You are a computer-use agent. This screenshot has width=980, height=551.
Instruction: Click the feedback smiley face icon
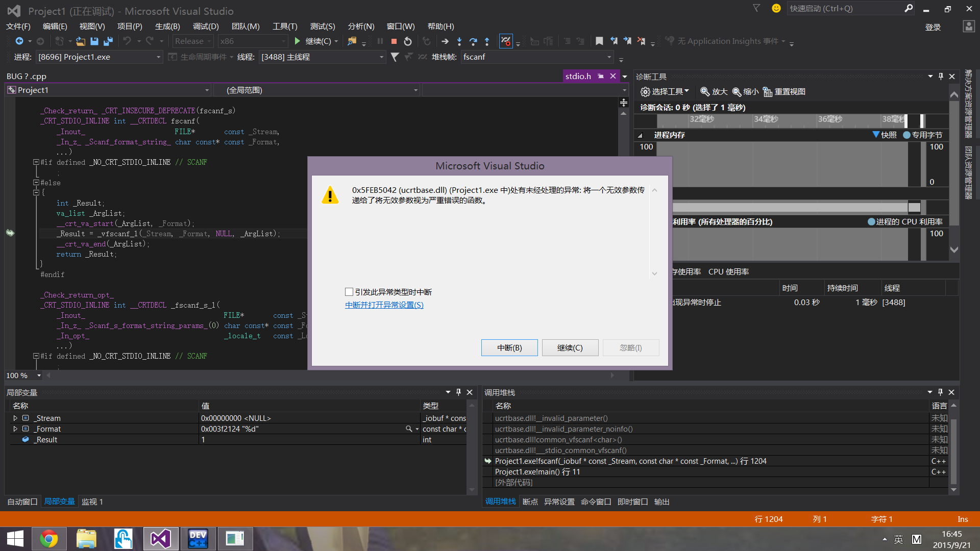point(776,8)
